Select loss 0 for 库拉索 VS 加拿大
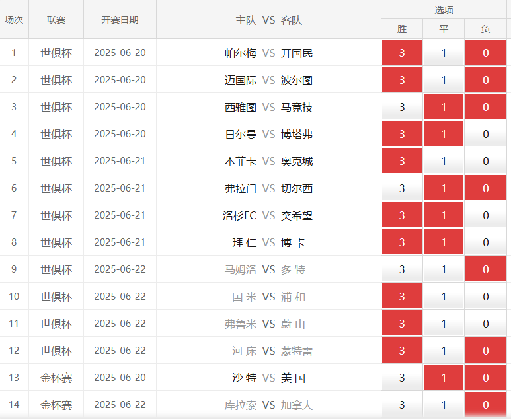Viewport: 511px width, 420px height. pos(486,404)
